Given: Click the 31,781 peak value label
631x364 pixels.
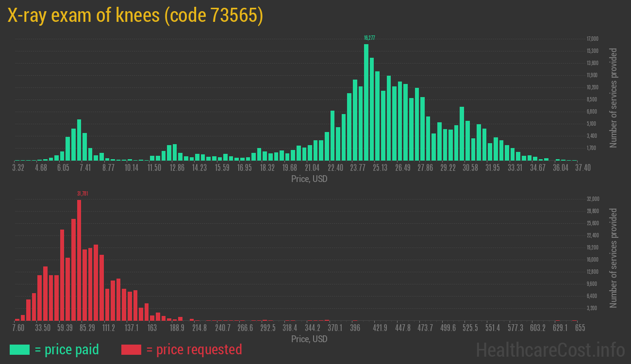Looking at the screenshot, I should coord(83,194).
